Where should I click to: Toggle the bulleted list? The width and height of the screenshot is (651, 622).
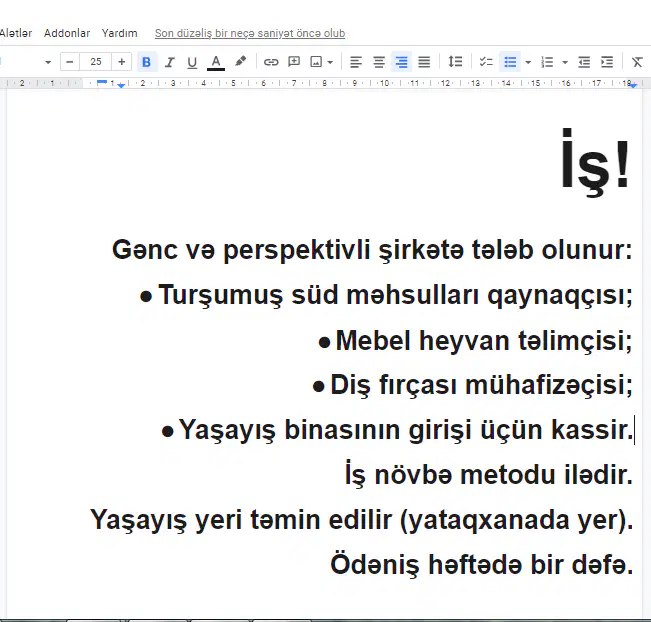tap(510, 62)
